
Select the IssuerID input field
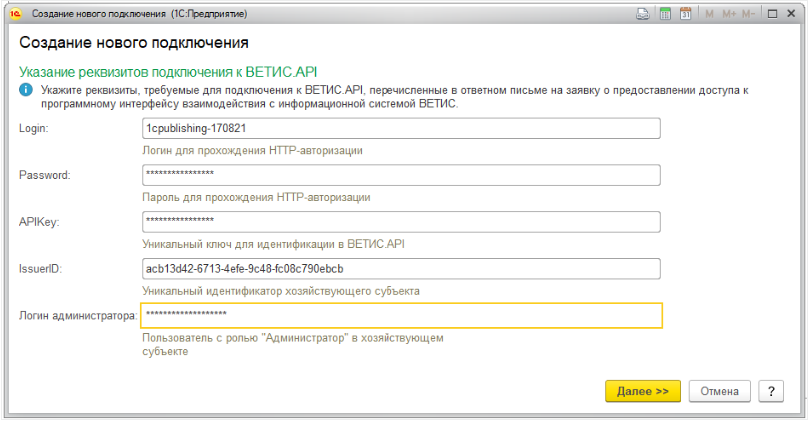click(401, 269)
